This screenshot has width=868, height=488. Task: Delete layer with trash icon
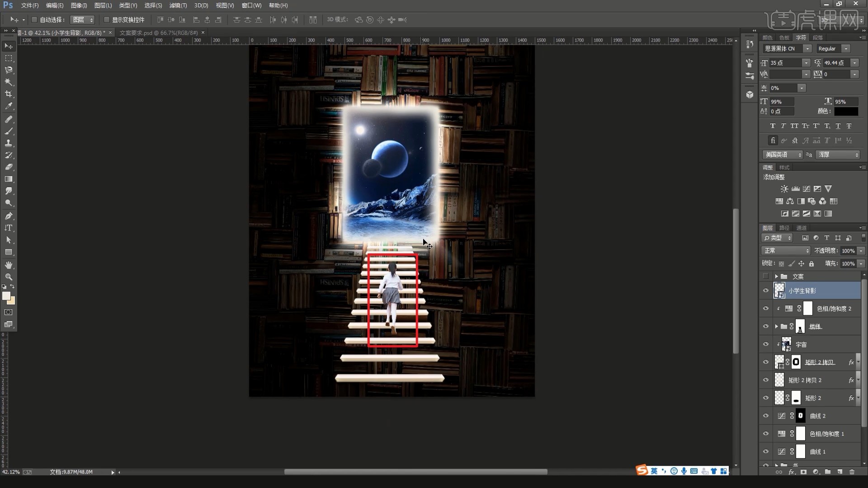(852, 472)
